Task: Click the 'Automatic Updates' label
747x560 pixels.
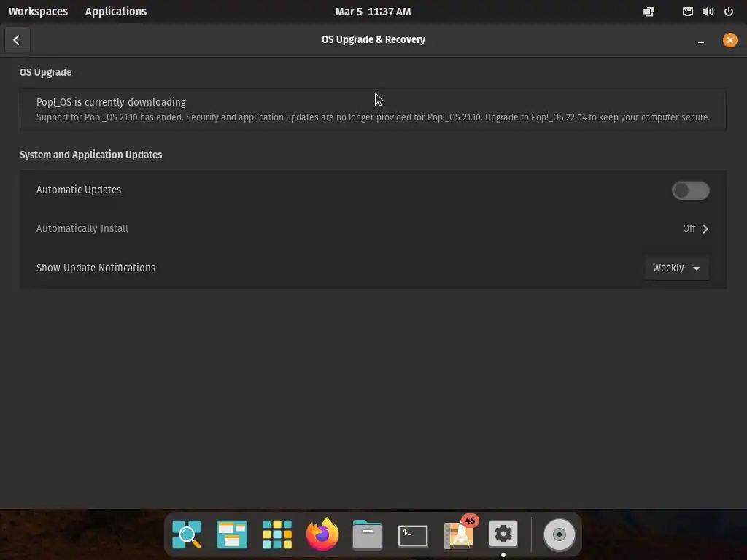Action: [x=79, y=190]
